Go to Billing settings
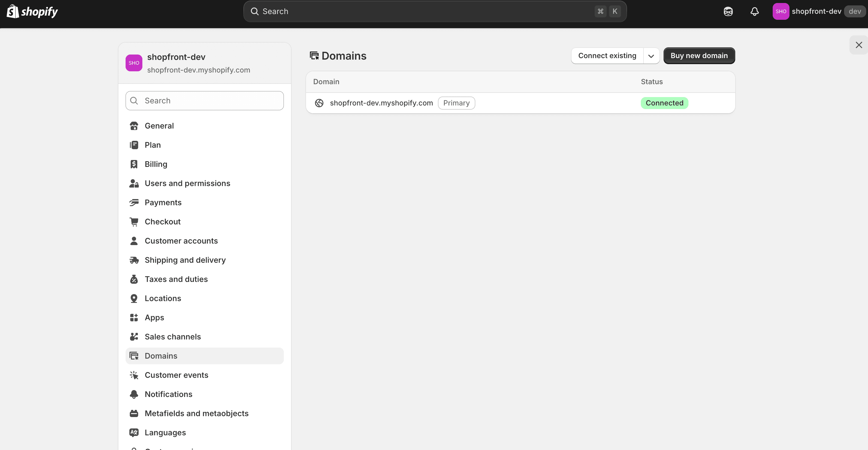The height and width of the screenshot is (450, 868). (204, 164)
